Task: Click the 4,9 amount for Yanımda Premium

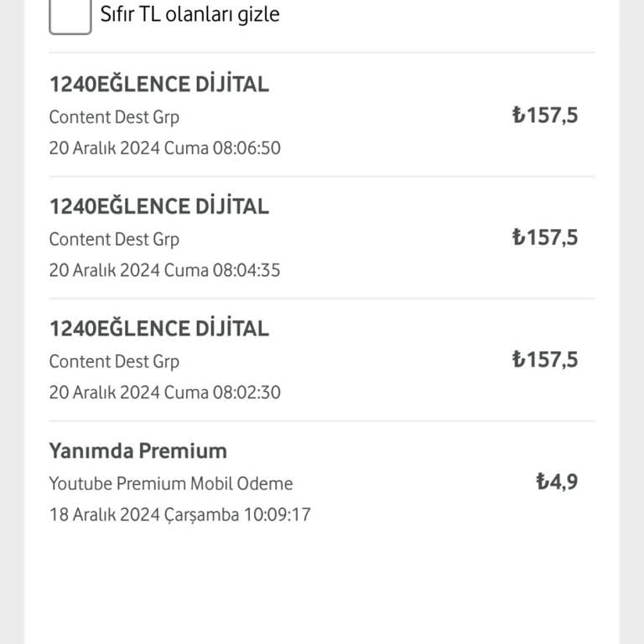Action: click(x=563, y=482)
